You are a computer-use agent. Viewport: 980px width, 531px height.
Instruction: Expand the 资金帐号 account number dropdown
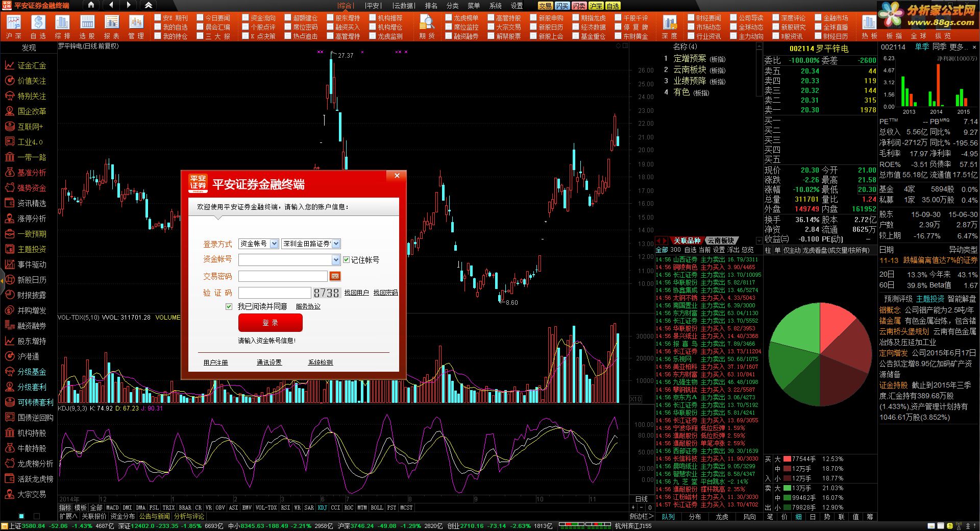click(x=336, y=260)
